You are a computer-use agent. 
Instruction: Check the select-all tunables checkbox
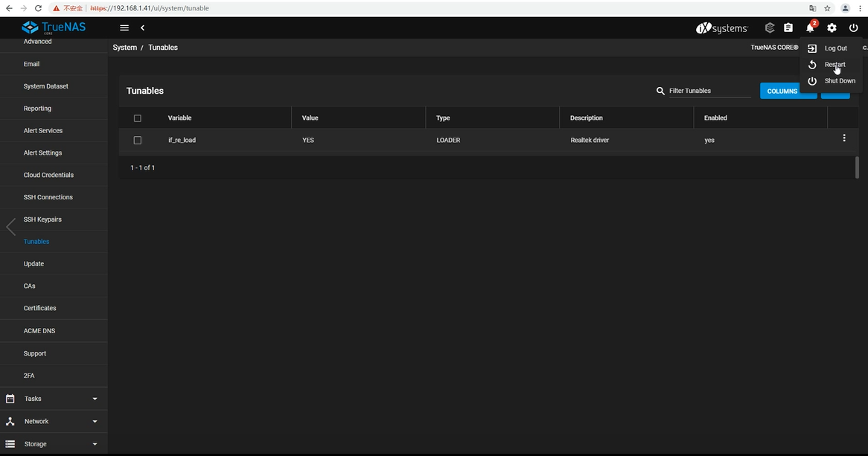137,118
